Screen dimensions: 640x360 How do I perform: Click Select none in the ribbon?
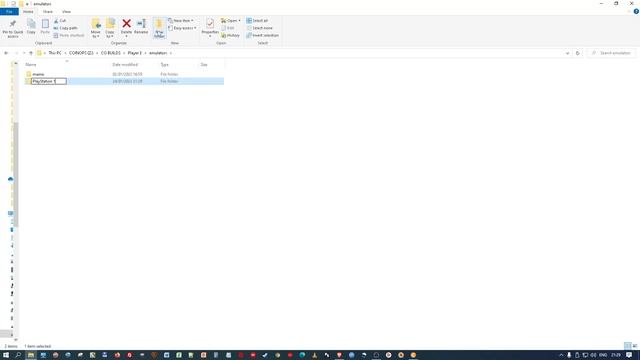click(x=260, y=28)
